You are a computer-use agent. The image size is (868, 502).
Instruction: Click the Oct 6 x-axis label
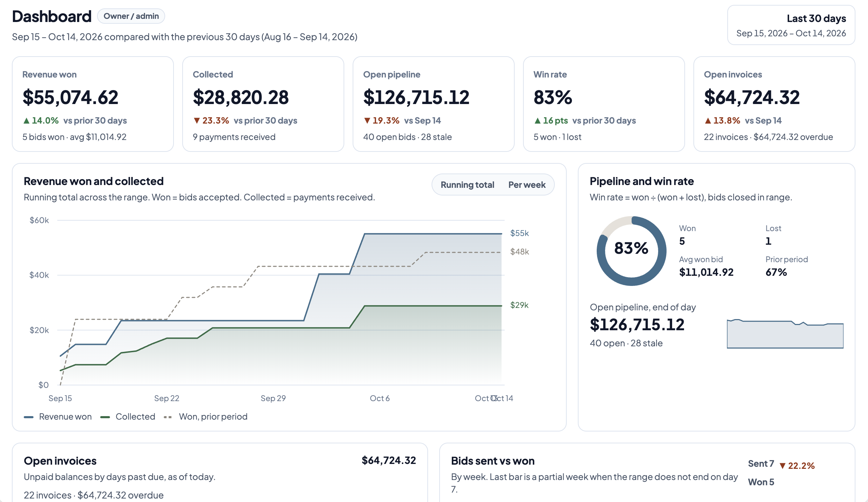pyautogui.click(x=380, y=398)
